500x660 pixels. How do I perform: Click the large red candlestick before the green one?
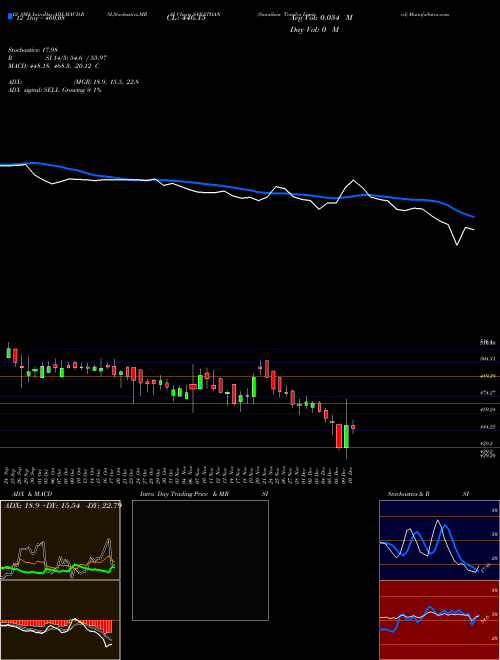click(339, 436)
